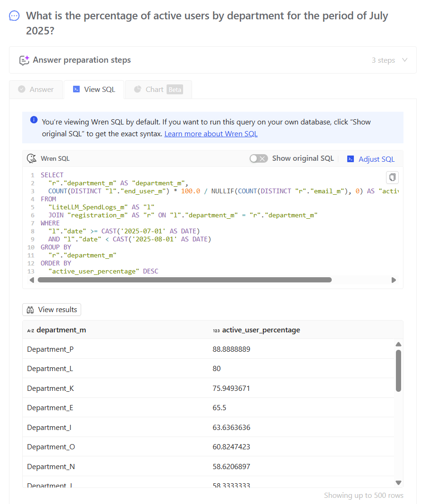Copy SQL using the clipboard icon
The width and height of the screenshot is (428, 504).
click(x=392, y=177)
